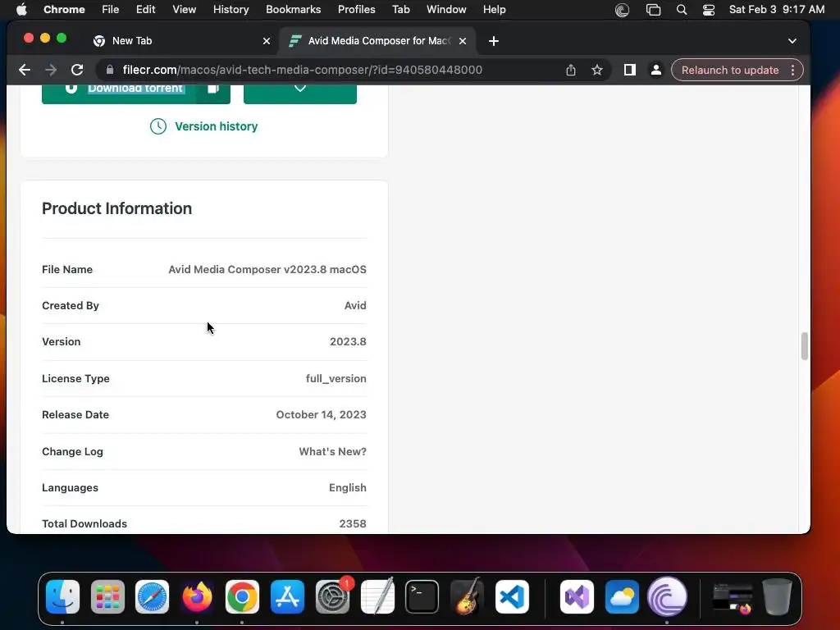840x630 pixels.
Task: Click the address bar URL field
Action: [x=302, y=70]
